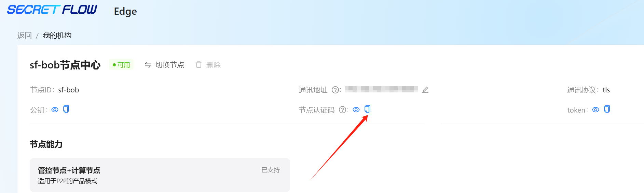Click the 可用 status tag
Image resolution: width=644 pixels, height=193 pixels.
[x=121, y=65]
